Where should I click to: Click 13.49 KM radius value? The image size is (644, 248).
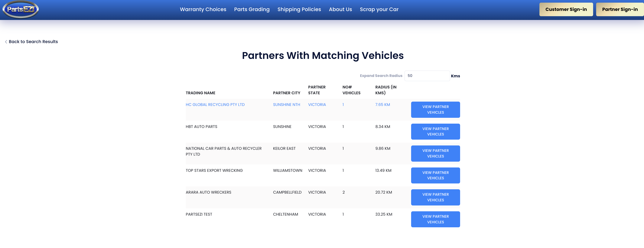click(383, 170)
